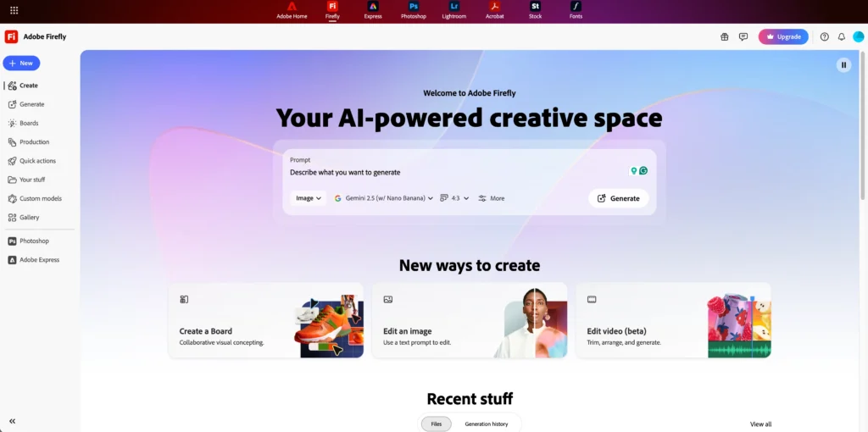Viewport: 868px width, 432px height.
Task: Open the help question mark icon
Action: 824,36
